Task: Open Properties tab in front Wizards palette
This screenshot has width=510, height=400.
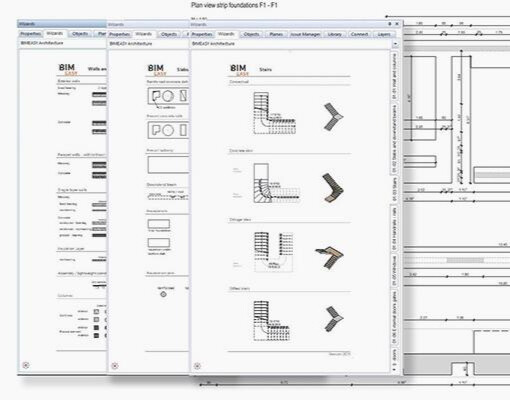Action: pos(202,34)
